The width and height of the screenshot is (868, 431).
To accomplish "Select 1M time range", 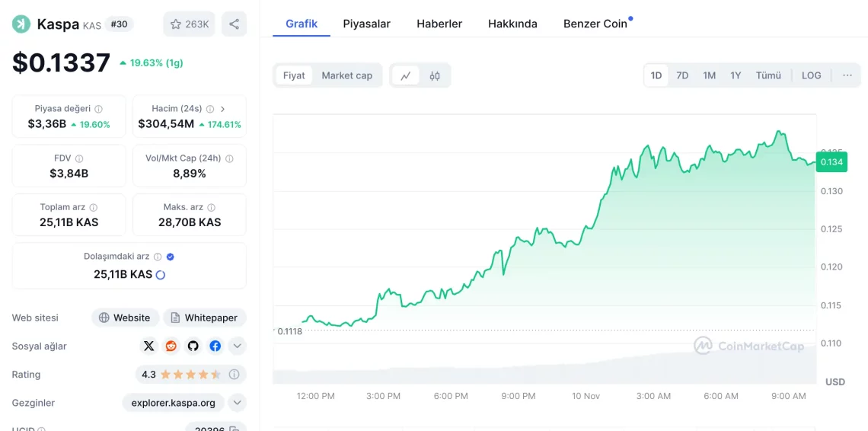I will click(x=709, y=75).
